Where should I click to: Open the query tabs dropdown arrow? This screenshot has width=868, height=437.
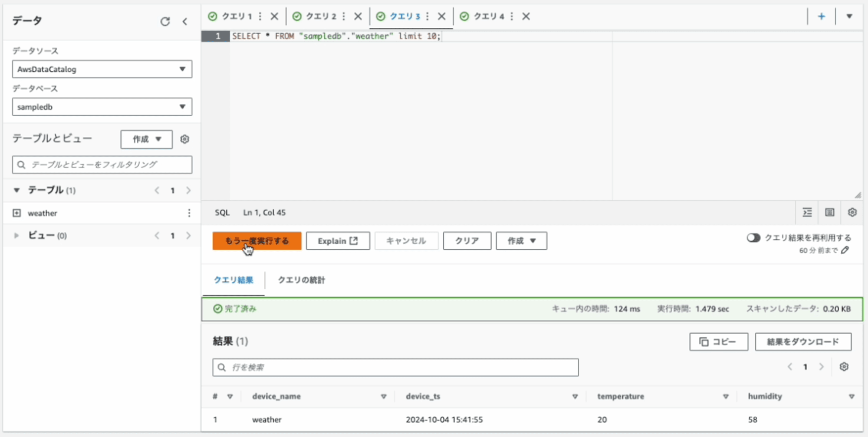849,16
